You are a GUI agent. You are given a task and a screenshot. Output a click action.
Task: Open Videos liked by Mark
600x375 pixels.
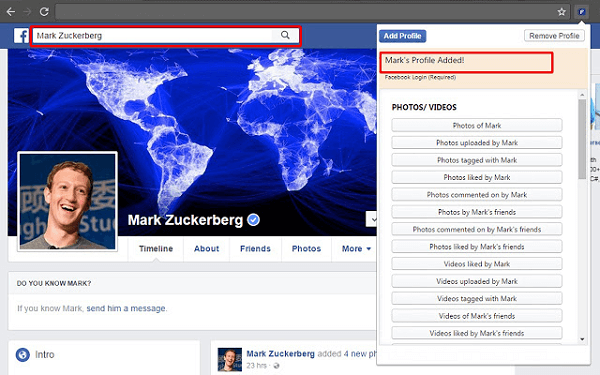[x=477, y=264]
